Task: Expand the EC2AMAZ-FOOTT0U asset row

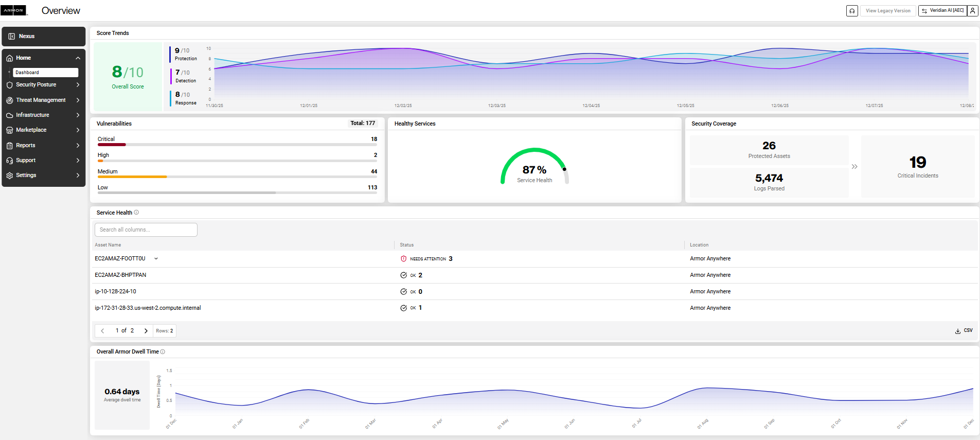Action: 156,259
